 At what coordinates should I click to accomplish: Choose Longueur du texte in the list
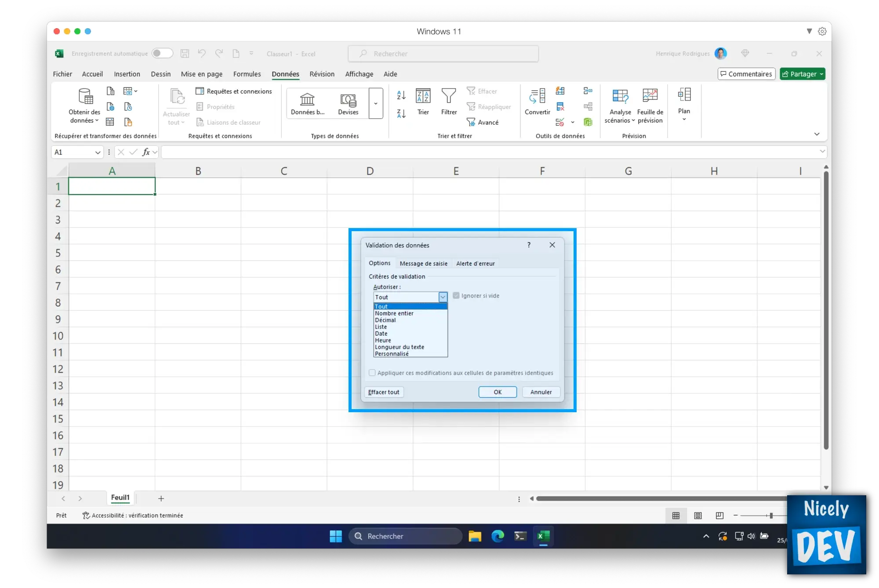coord(410,347)
